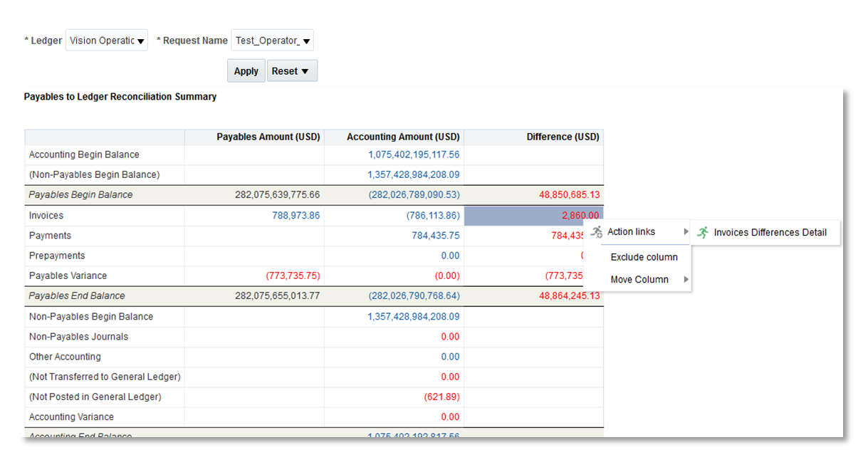Click the Difference (USD) column header
868x467 pixels.
coord(563,137)
